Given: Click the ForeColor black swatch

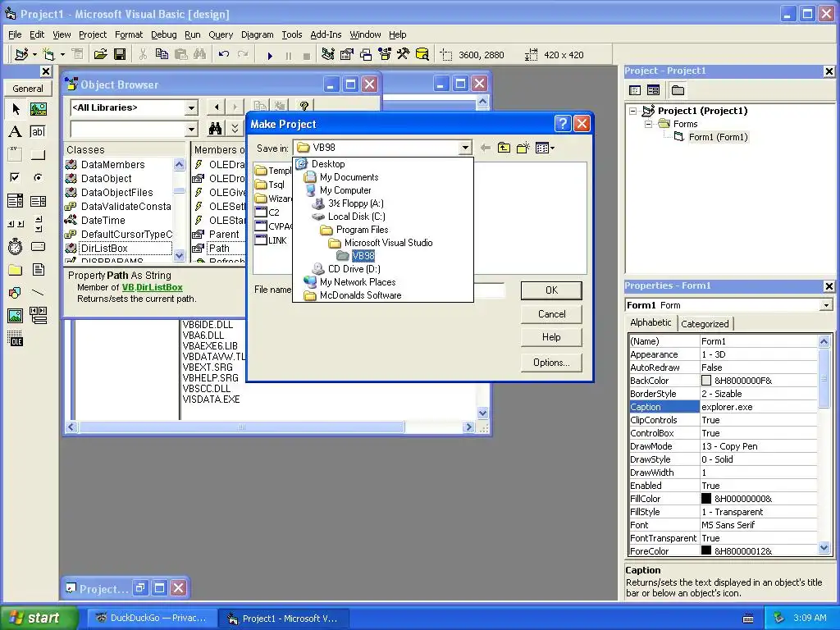Looking at the screenshot, I should 706,550.
